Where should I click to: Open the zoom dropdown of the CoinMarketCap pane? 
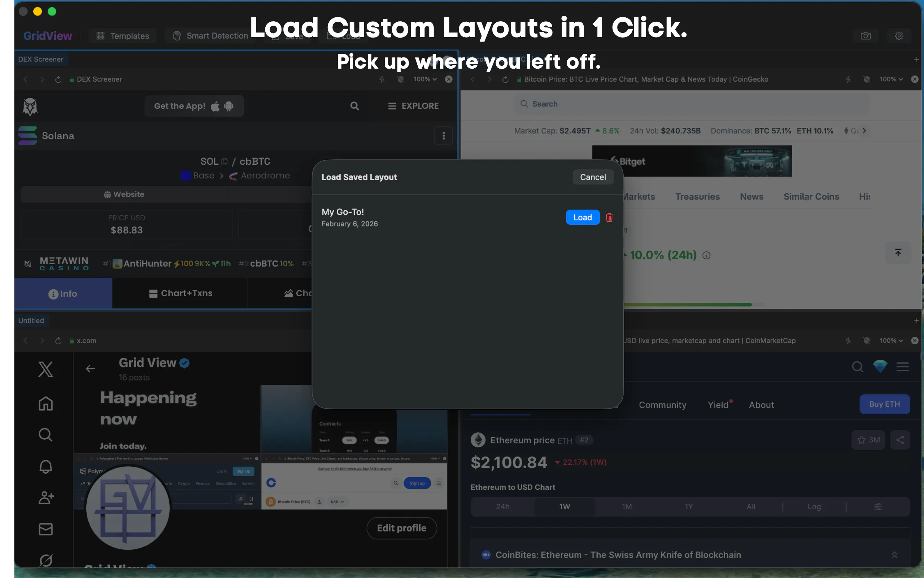[x=891, y=340]
